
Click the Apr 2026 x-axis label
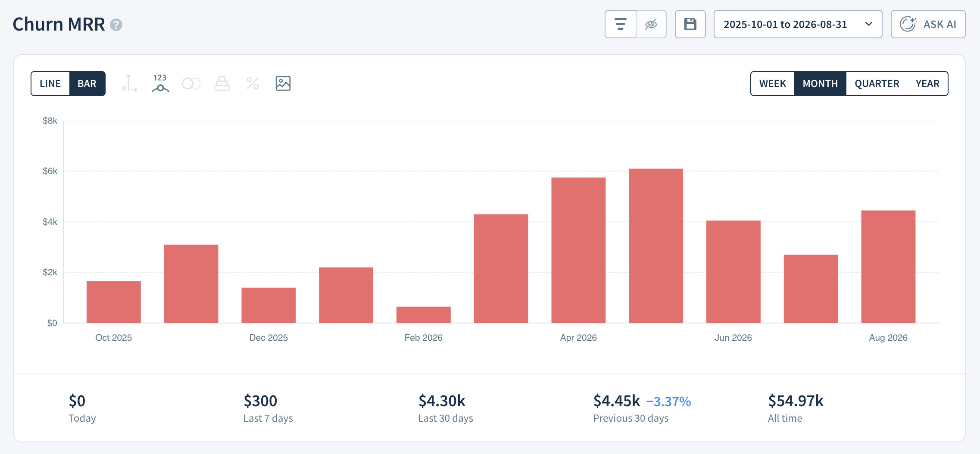(x=578, y=338)
